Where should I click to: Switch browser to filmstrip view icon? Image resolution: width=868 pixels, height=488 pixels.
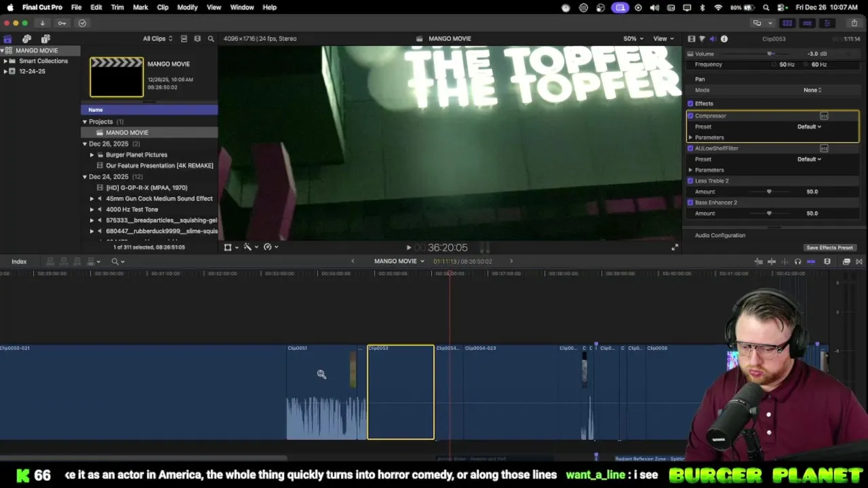tap(197, 39)
